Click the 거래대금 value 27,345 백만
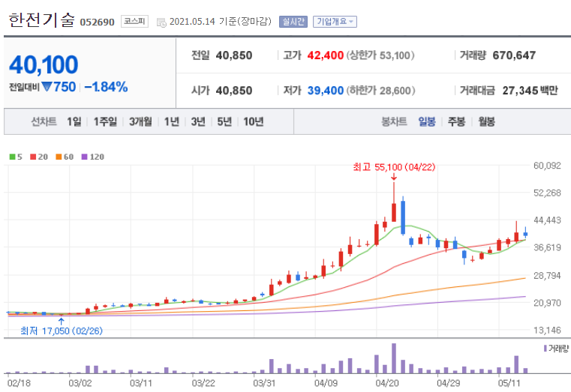 530,90
